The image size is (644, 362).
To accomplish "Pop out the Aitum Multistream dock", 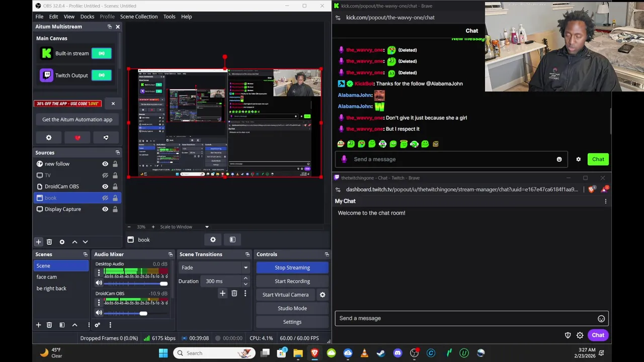I will 109,27.
